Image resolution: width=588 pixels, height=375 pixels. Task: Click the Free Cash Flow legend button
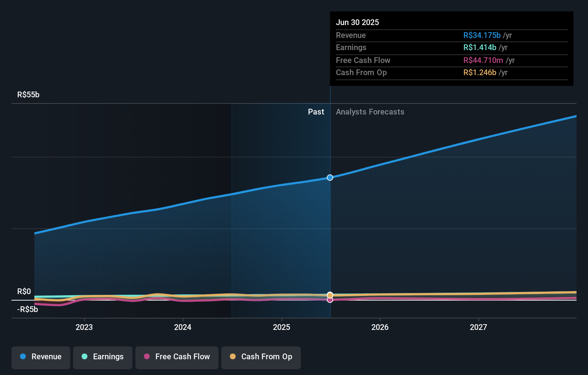(177, 357)
